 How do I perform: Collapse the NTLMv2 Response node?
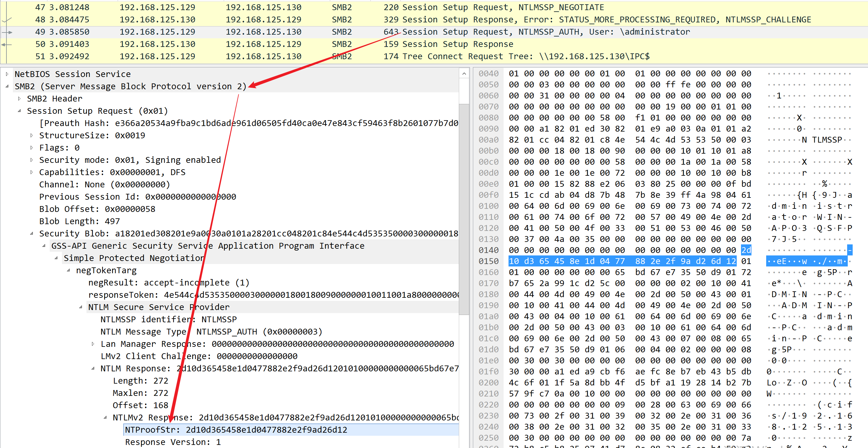click(x=106, y=418)
